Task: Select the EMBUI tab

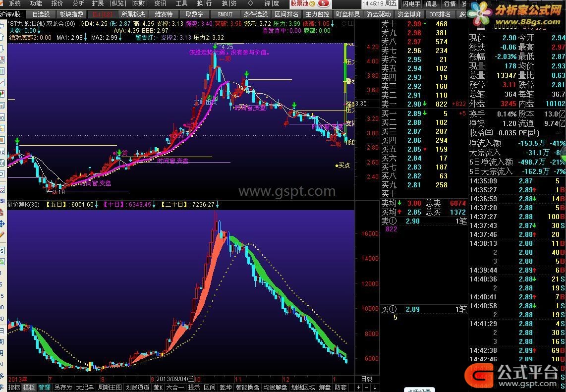Action: click(x=225, y=14)
